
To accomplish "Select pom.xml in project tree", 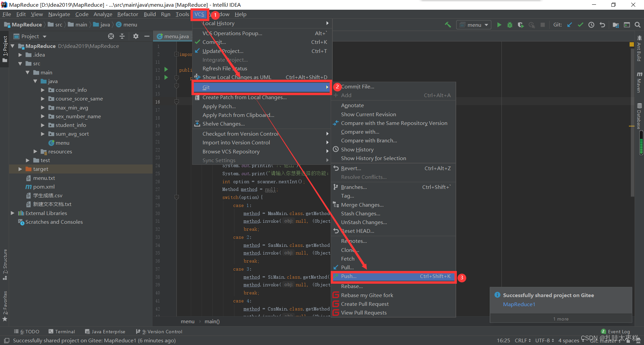I will point(44,187).
